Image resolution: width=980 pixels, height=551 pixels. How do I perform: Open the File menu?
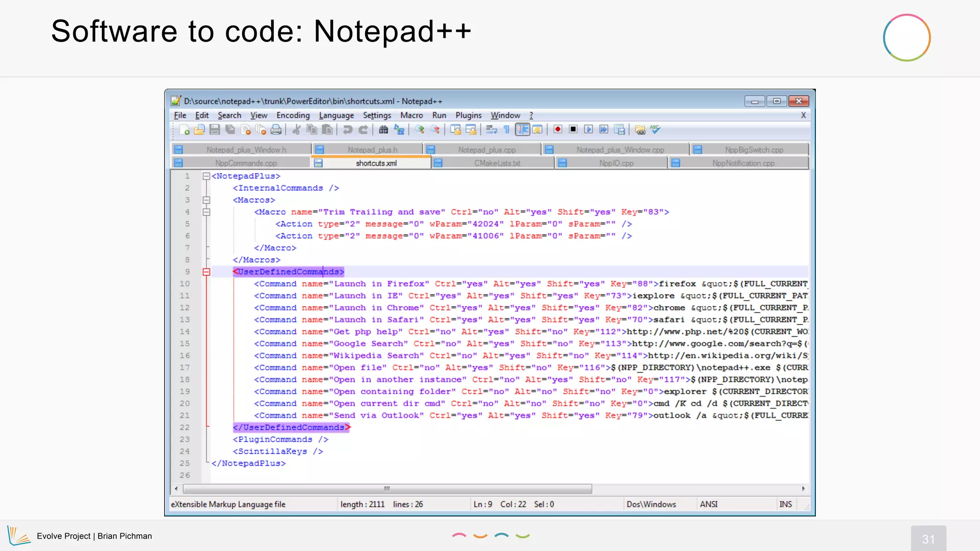pos(180,115)
